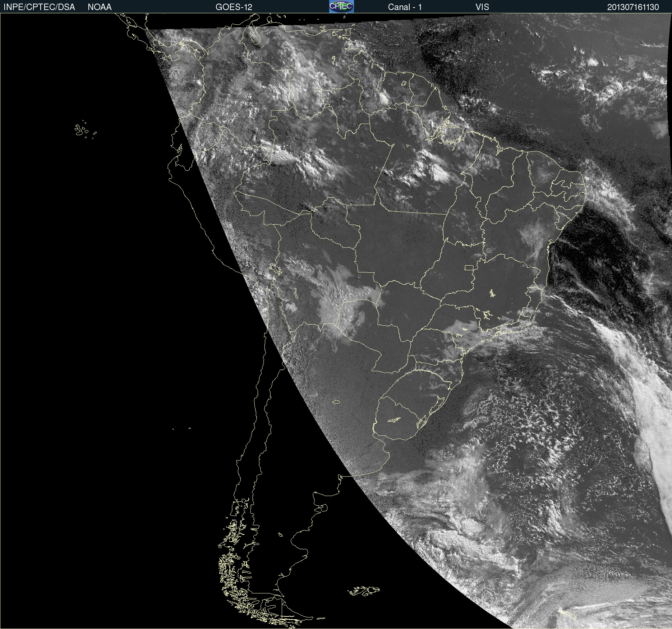Click the NOAA label in header
The image size is (672, 629).
[100, 7]
